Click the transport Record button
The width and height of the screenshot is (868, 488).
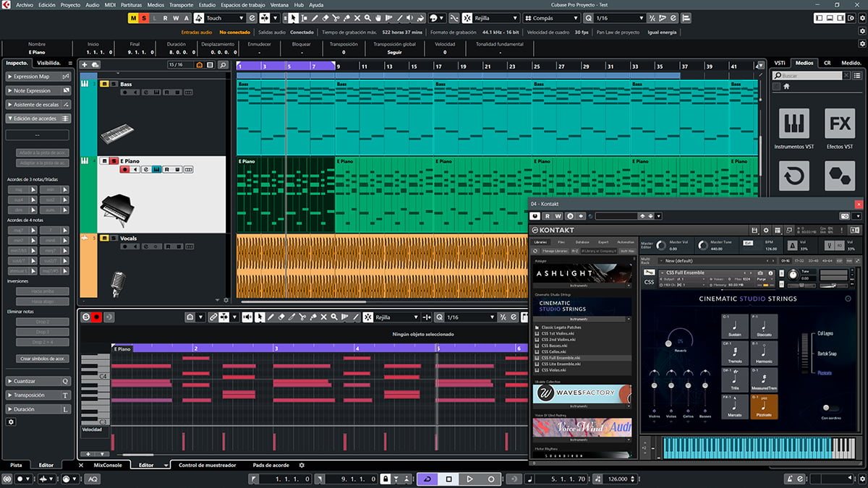pos(490,479)
